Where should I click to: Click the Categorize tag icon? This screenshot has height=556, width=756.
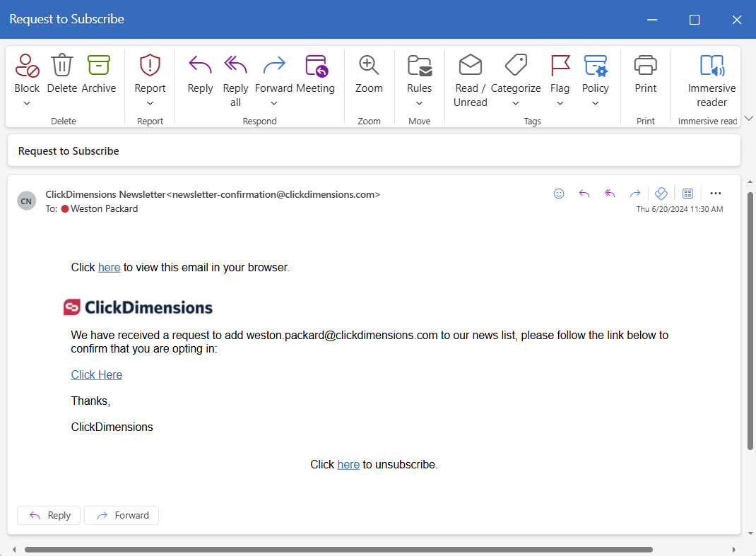pyautogui.click(x=516, y=64)
